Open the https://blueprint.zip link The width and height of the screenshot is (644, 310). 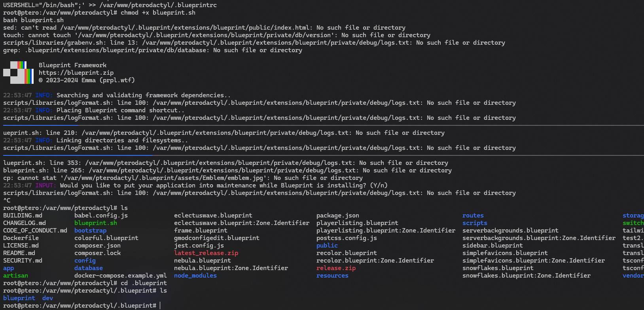[76, 73]
